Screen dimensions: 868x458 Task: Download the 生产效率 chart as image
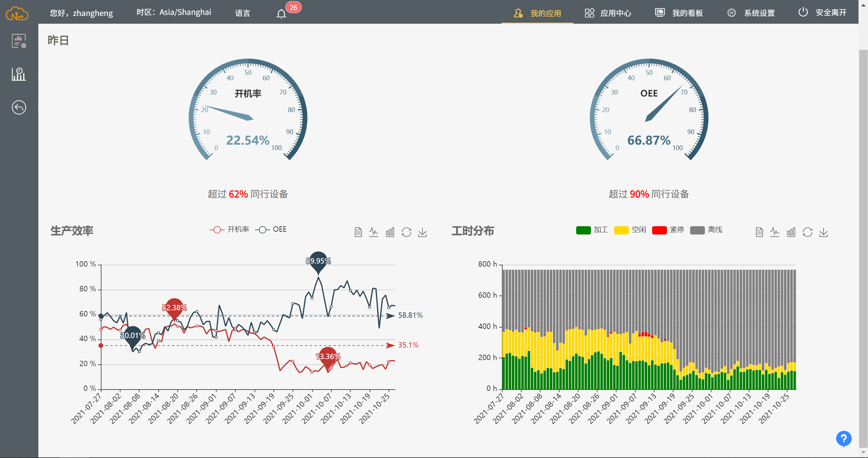click(x=422, y=232)
